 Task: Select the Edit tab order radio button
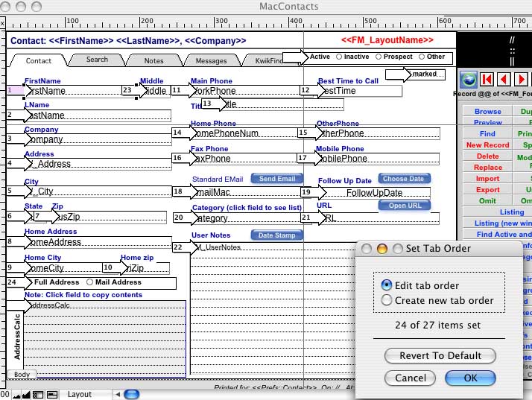tap(386, 285)
